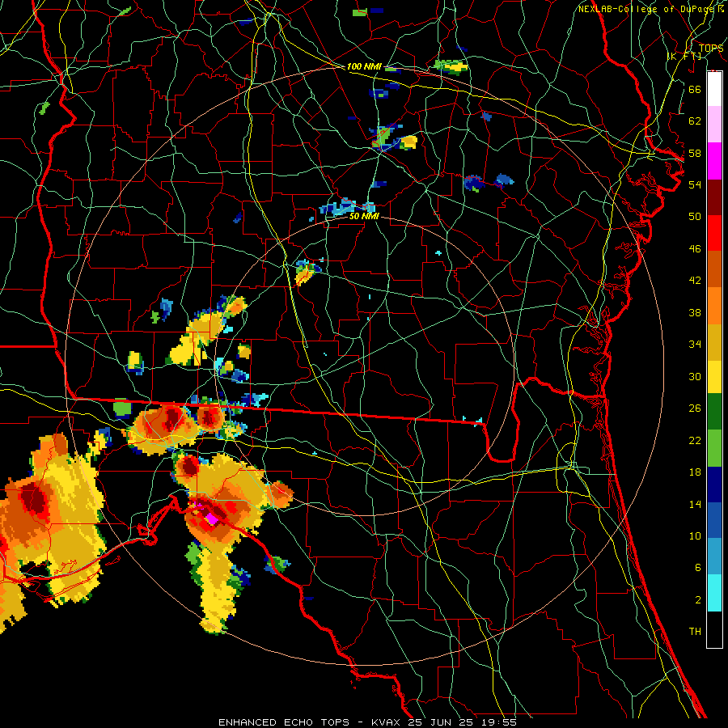Click the black TH swatch in the legend
This screenshot has width=728, height=728.
point(714,629)
